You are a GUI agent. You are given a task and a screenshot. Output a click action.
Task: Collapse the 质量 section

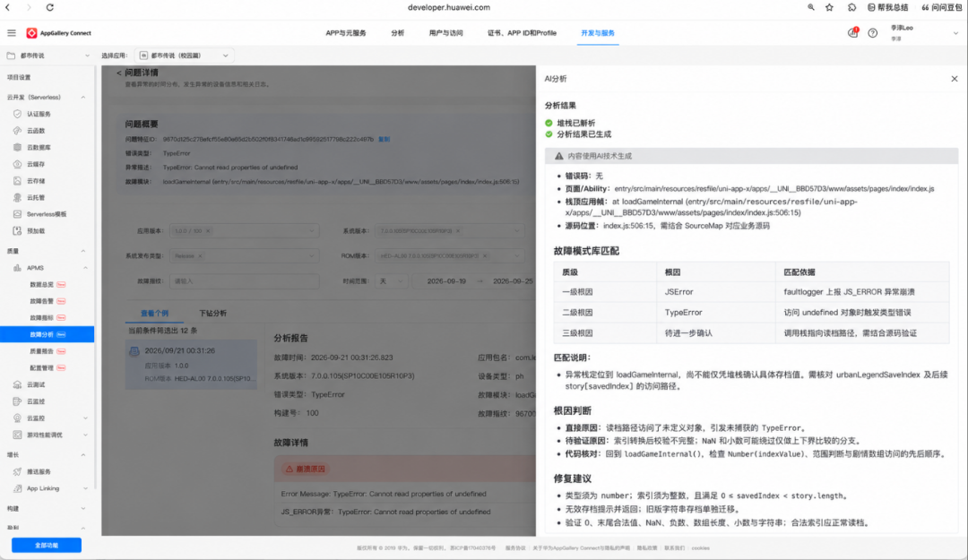click(83, 251)
